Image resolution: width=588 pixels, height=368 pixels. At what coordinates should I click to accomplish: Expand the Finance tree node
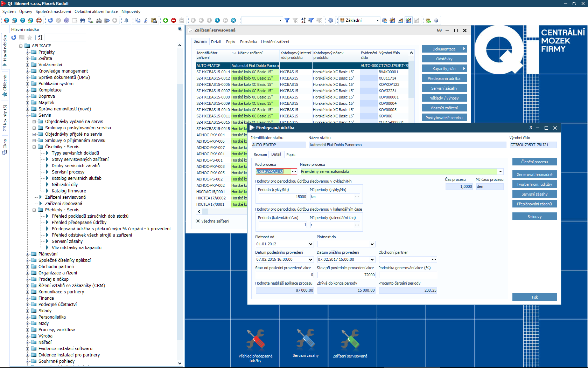point(28,298)
